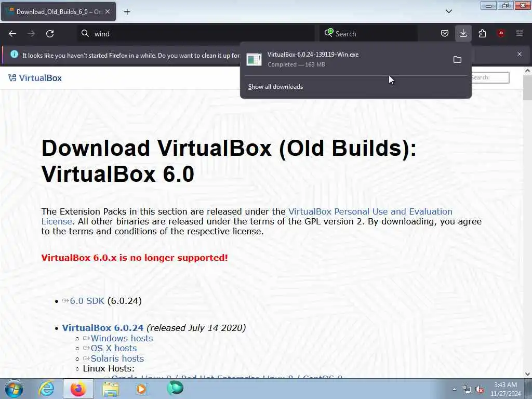Click the page scrollbar up arrow

point(527,71)
